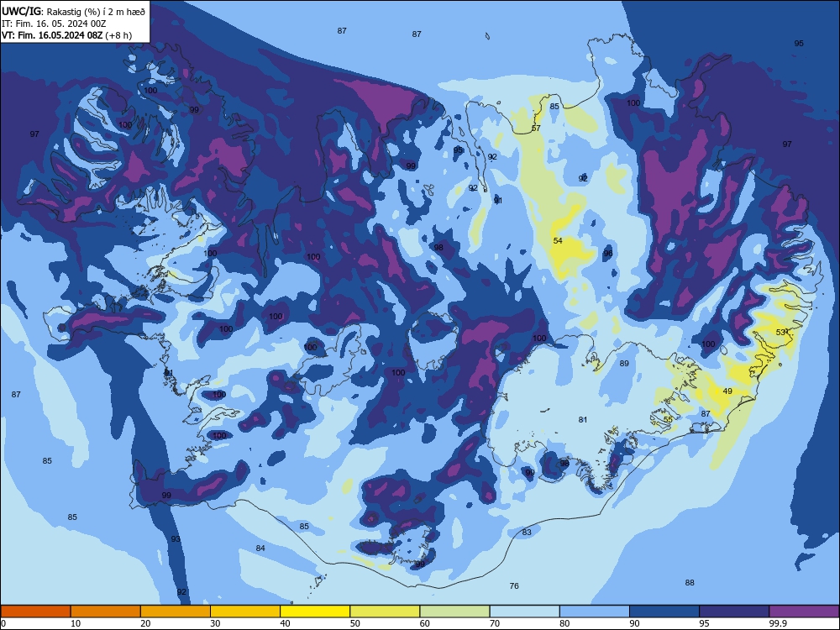Click the legend tick label '60'

[x=425, y=623]
